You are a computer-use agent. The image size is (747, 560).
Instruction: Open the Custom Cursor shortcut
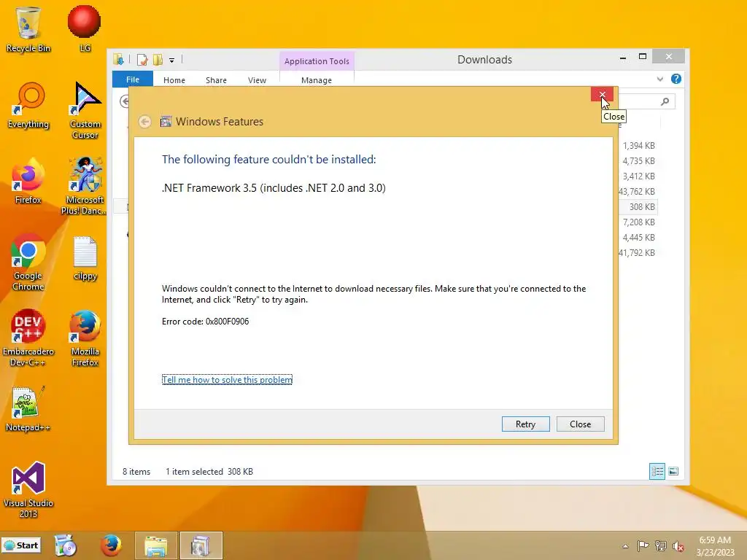click(x=85, y=111)
